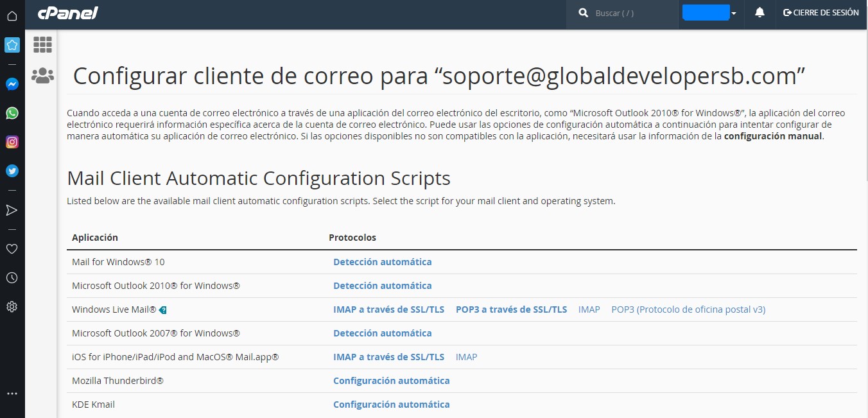Click plain IMAP link for iOS Mail.app

pos(466,357)
